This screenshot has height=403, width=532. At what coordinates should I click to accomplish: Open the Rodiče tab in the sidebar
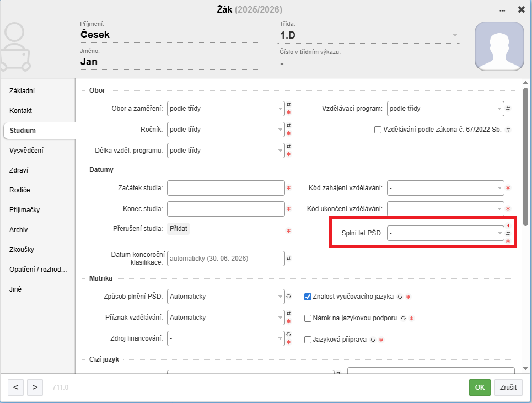20,190
